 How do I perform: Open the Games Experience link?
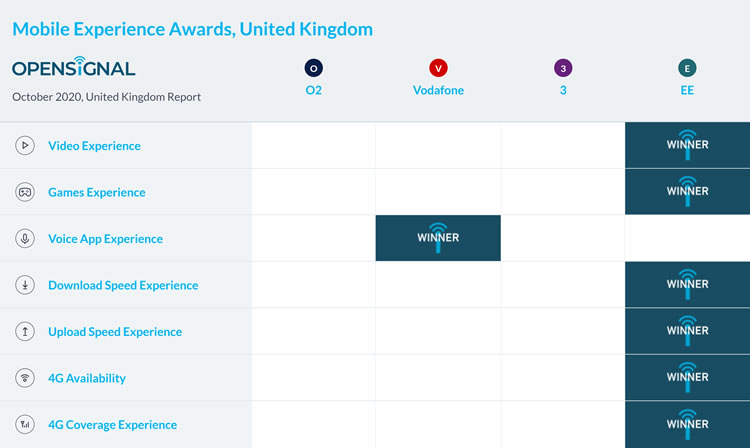pyautogui.click(x=96, y=192)
